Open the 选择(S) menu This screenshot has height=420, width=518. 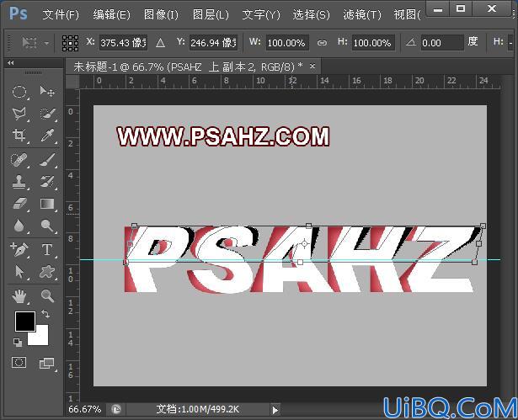(x=311, y=14)
